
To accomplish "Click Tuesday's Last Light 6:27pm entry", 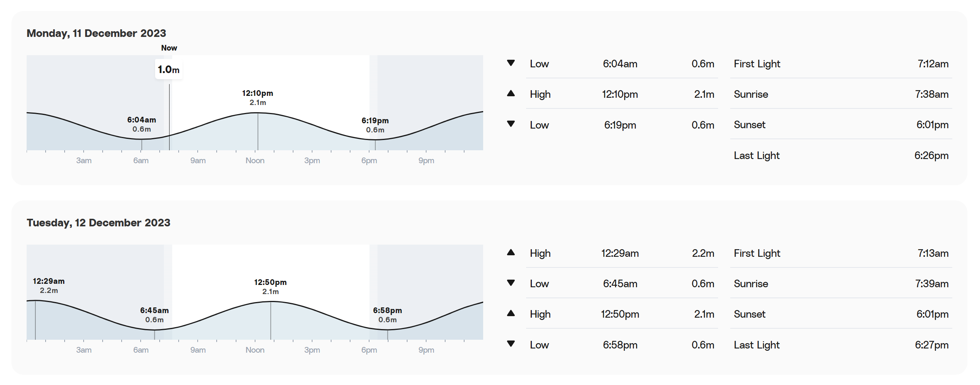I will pyautogui.click(x=841, y=345).
